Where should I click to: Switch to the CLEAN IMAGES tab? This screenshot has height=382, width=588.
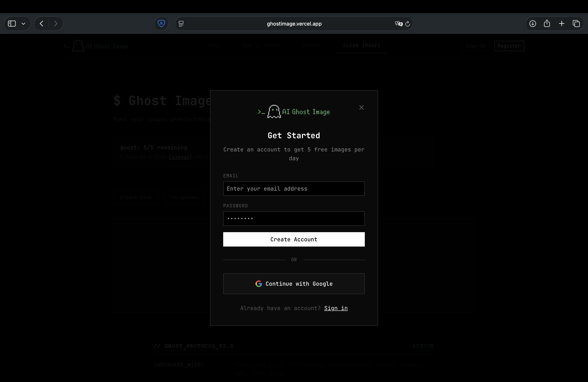(361, 45)
